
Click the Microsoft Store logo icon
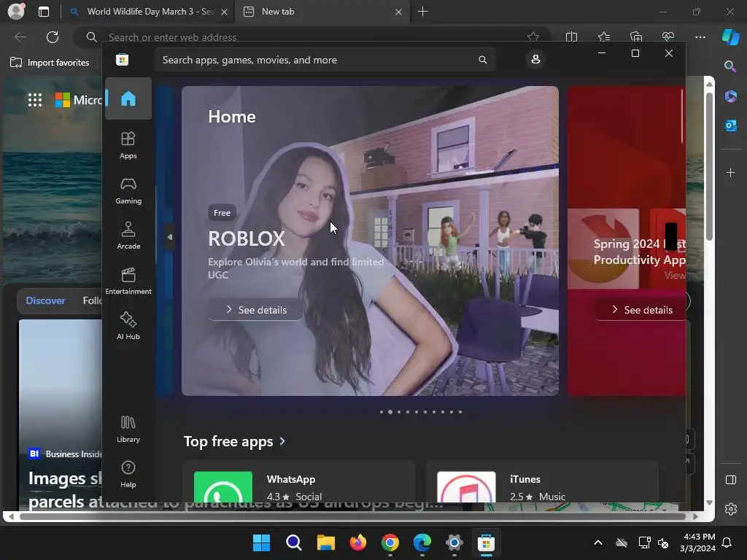pos(123,60)
